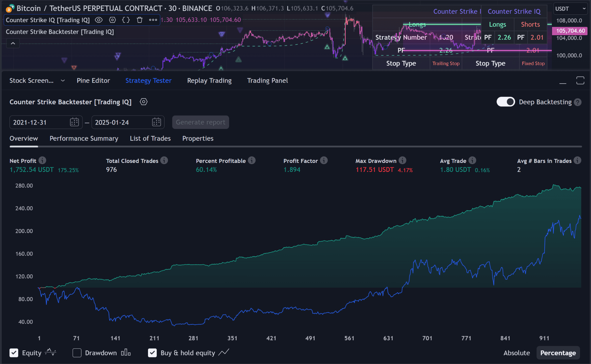Show Avg Trade info icon

point(472,160)
